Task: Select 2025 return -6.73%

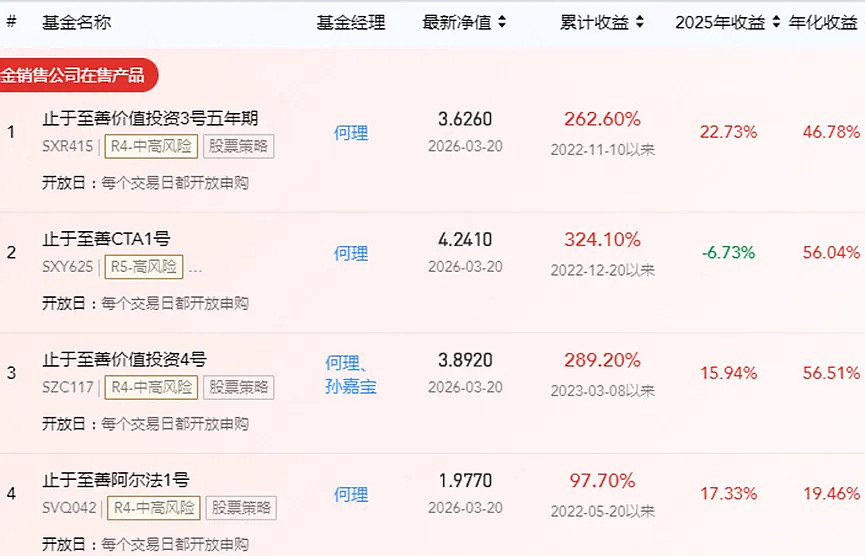Action: (728, 253)
